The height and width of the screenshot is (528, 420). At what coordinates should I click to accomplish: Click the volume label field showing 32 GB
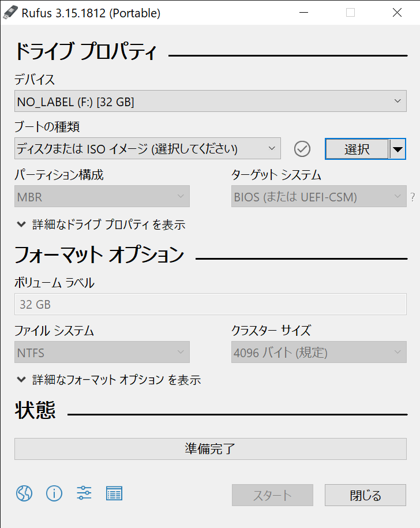tap(211, 304)
